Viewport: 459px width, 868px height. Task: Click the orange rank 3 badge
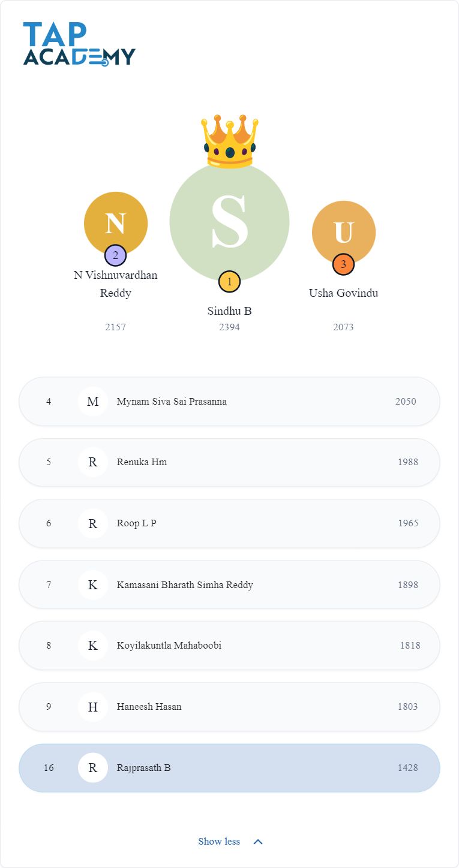click(343, 264)
